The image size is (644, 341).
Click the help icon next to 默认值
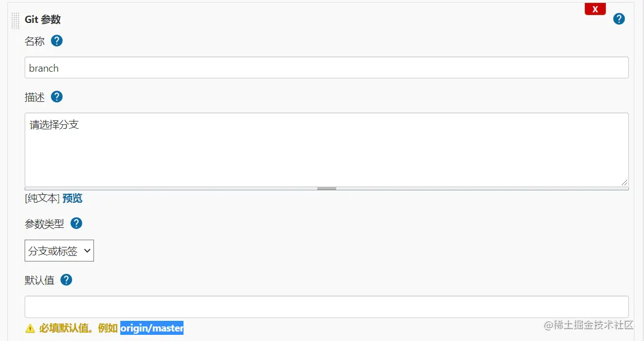click(67, 280)
